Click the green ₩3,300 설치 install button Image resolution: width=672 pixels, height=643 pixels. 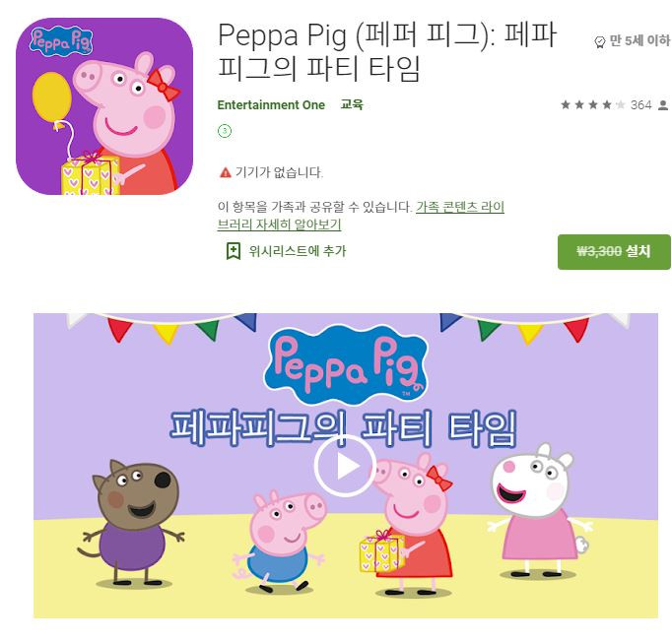tap(614, 252)
